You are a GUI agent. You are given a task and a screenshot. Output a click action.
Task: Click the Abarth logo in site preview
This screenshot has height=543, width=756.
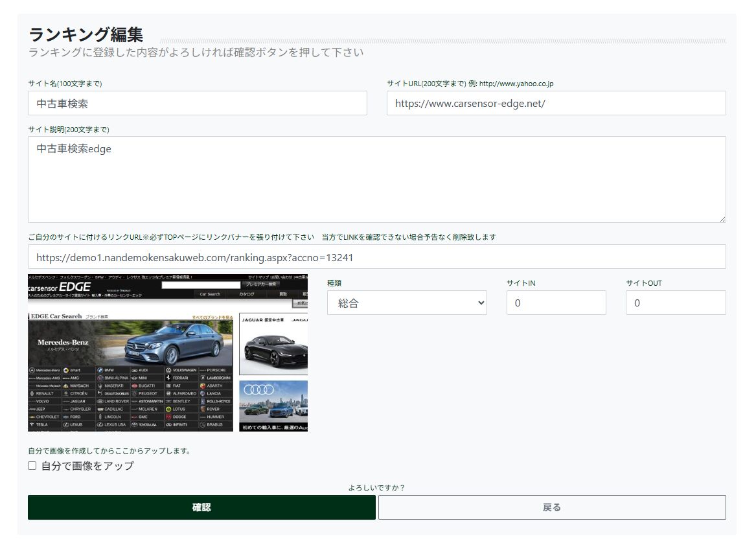coord(202,386)
